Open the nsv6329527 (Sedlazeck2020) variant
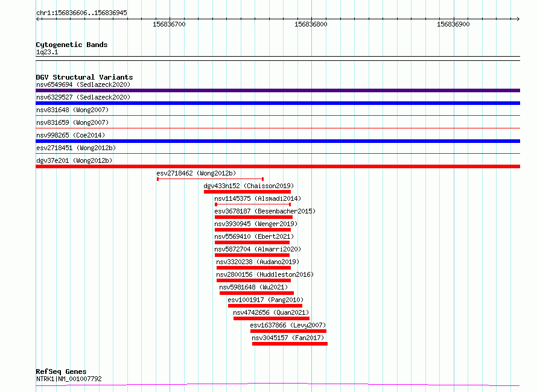This screenshot has height=392, width=537. coord(83,97)
